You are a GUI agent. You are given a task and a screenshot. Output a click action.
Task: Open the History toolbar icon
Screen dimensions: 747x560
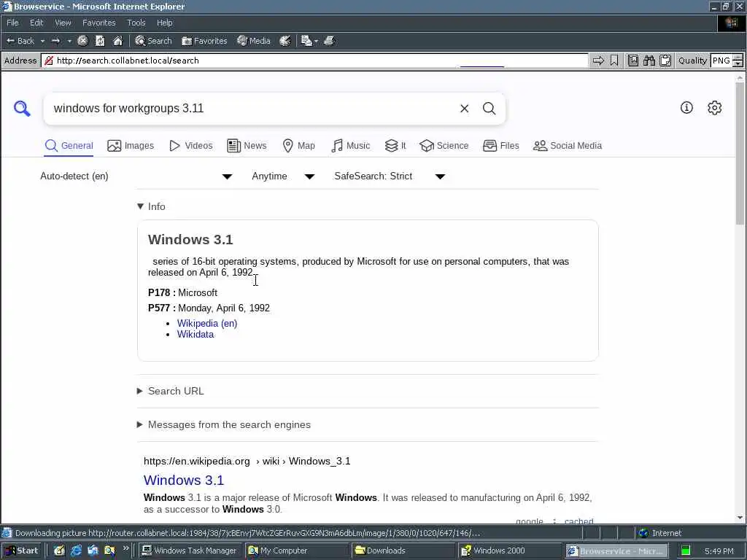285,41
